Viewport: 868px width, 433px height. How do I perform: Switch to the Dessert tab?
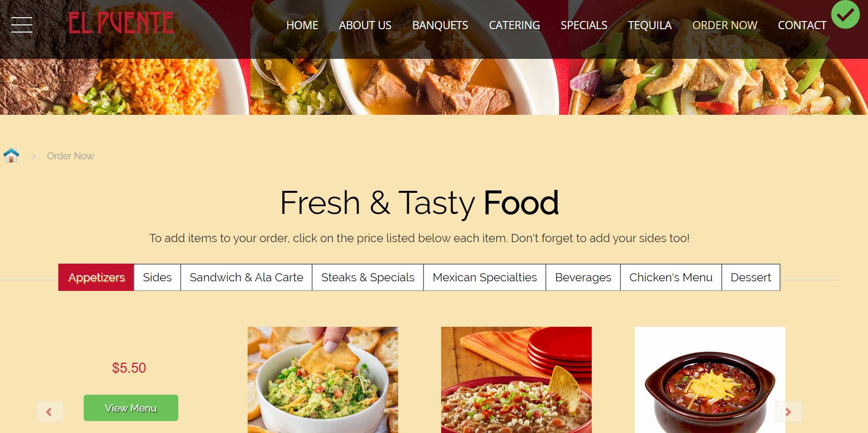click(x=751, y=277)
